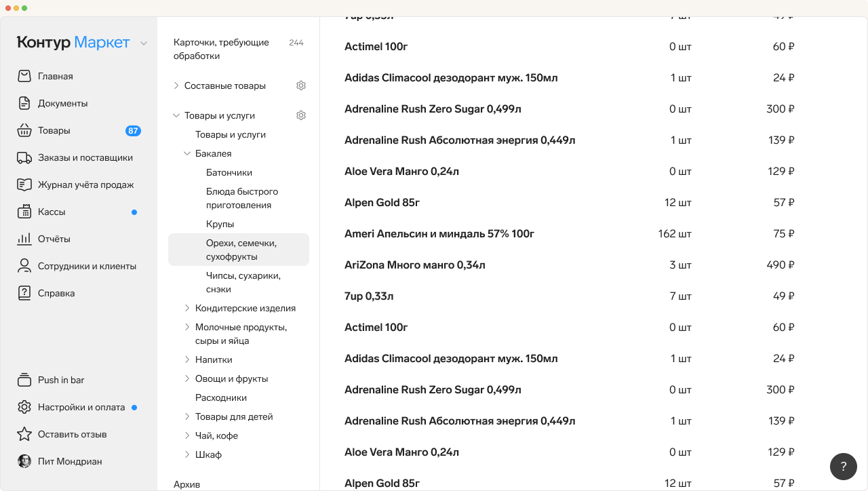Go to Товары via its basket icon
Viewport: 868px width, 491px height.
(x=24, y=130)
